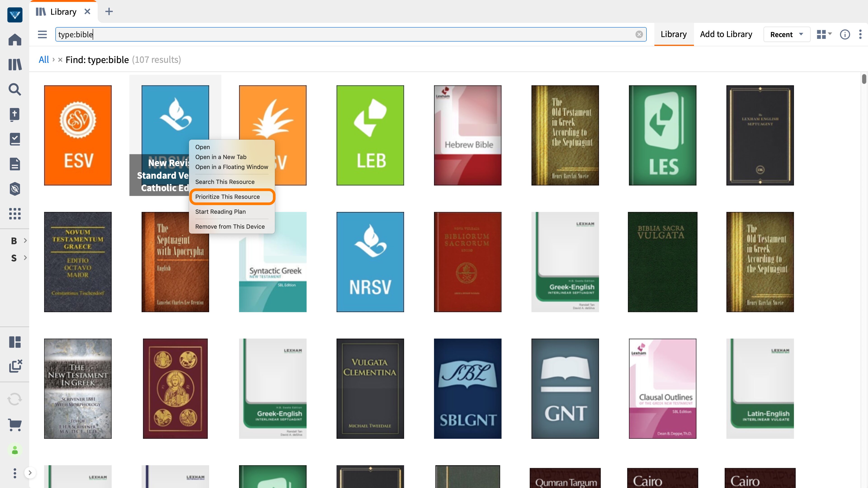Open the ESV Bible cover

(78, 135)
